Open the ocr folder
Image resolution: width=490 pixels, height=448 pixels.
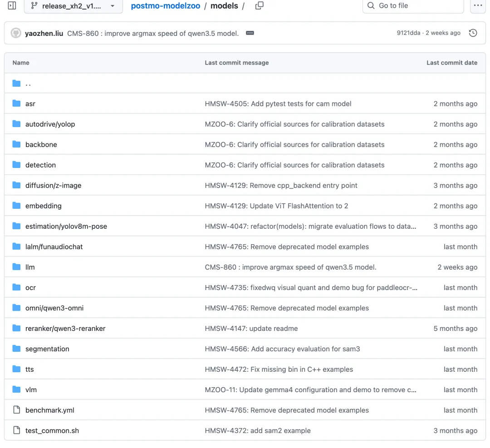(x=31, y=288)
